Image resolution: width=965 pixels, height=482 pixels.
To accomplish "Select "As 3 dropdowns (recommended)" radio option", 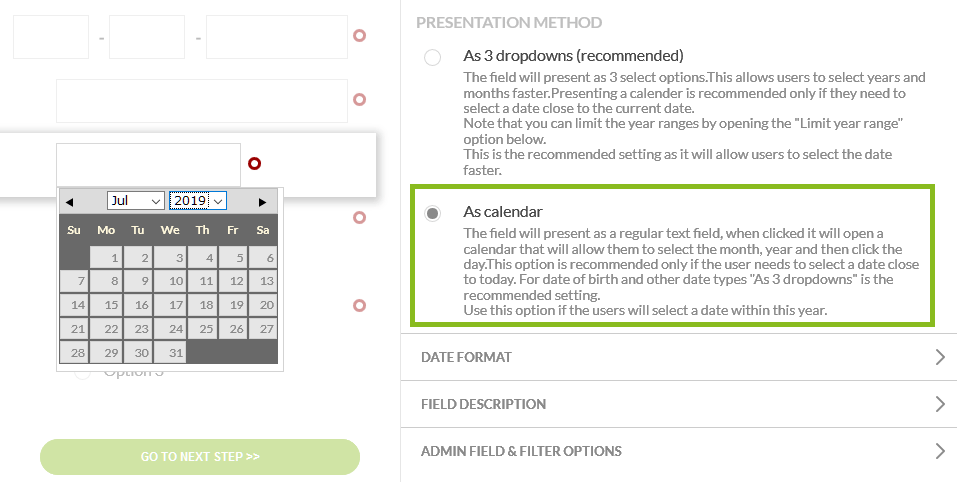I will (x=432, y=58).
